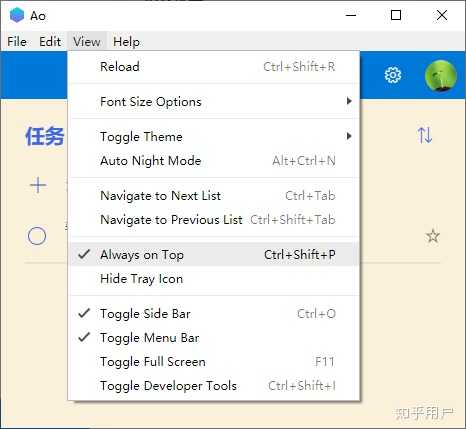This screenshot has width=466, height=429.
Task: Click the green user avatar
Action: click(441, 76)
